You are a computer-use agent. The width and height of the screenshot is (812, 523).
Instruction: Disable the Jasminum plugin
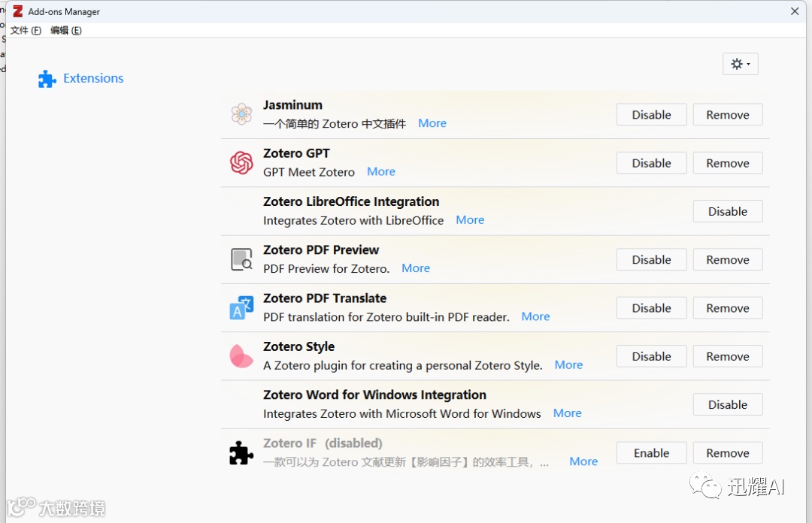[x=651, y=115]
